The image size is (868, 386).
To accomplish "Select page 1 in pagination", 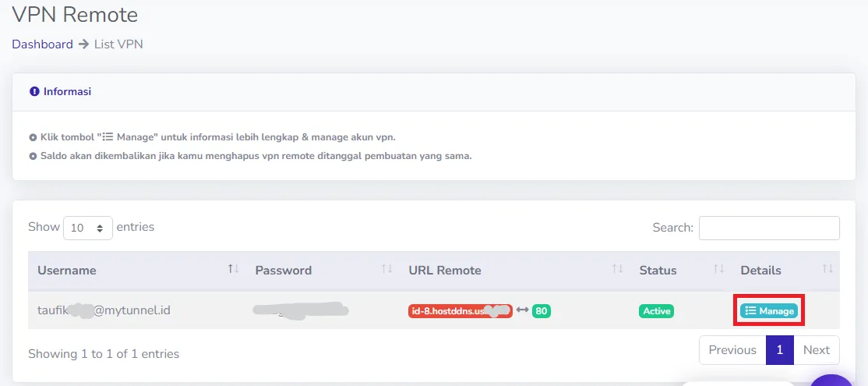I will [780, 350].
